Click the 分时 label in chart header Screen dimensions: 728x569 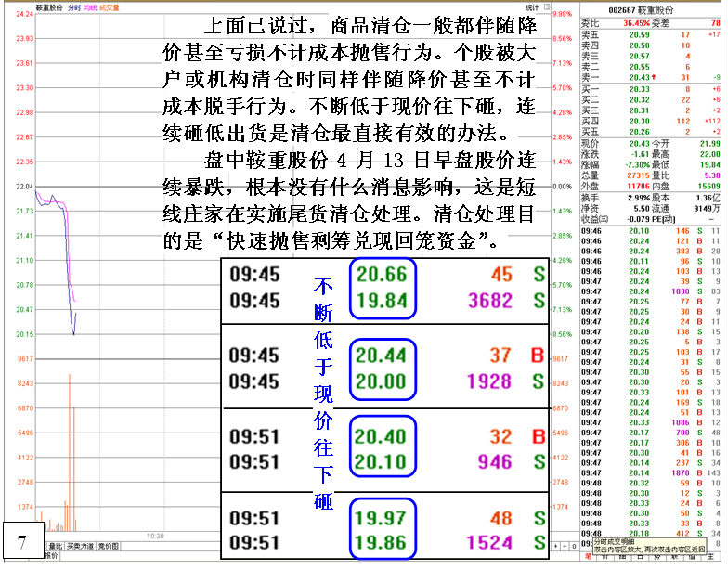click(72, 7)
